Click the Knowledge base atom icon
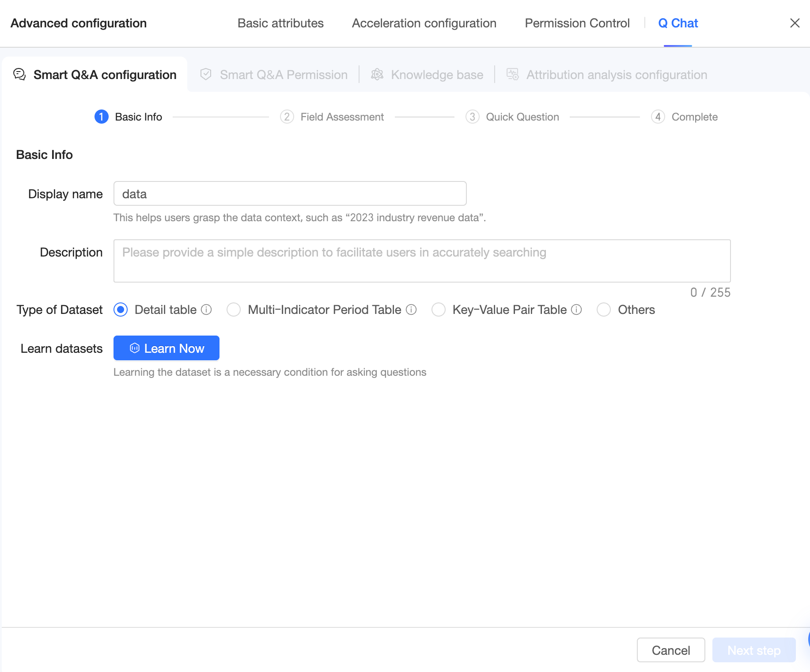 tap(377, 74)
